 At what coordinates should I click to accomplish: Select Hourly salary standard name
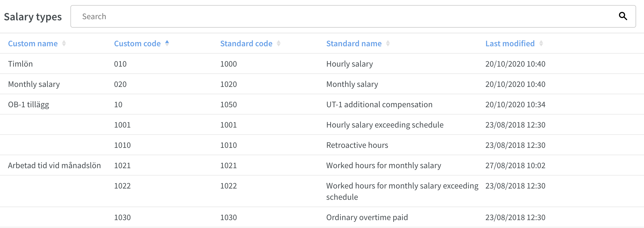point(350,64)
